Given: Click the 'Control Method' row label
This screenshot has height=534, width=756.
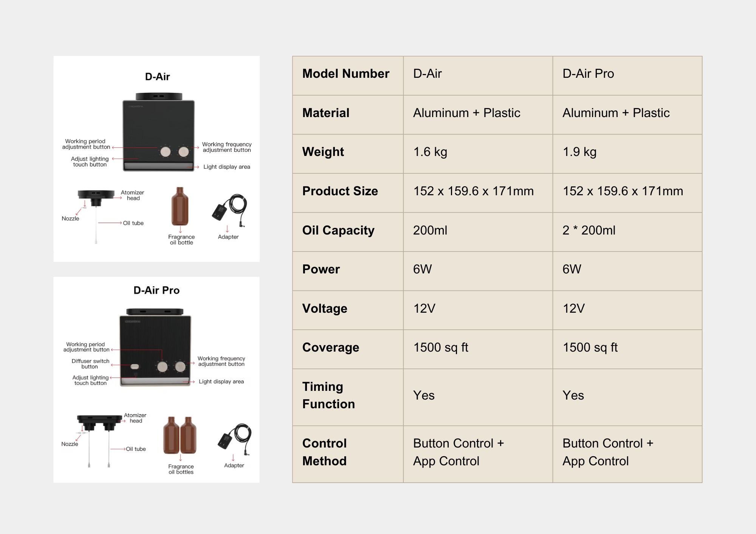Looking at the screenshot, I should coord(324,452).
